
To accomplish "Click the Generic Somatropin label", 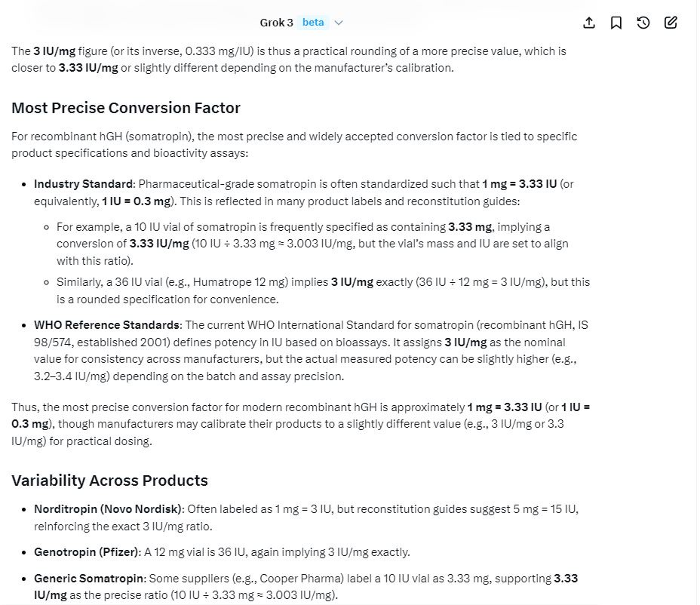I will click(90, 579).
